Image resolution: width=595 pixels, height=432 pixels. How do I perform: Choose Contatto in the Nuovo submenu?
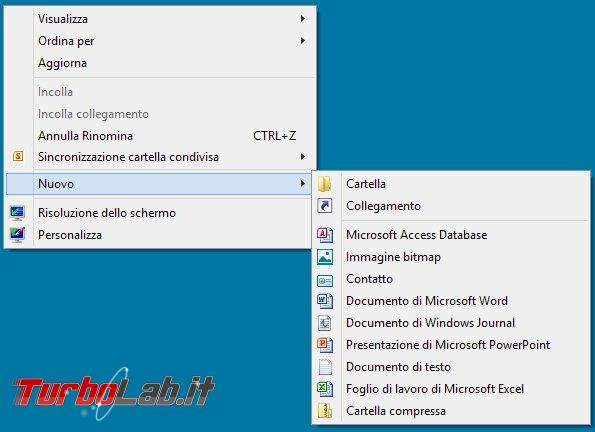pyautogui.click(x=451, y=279)
